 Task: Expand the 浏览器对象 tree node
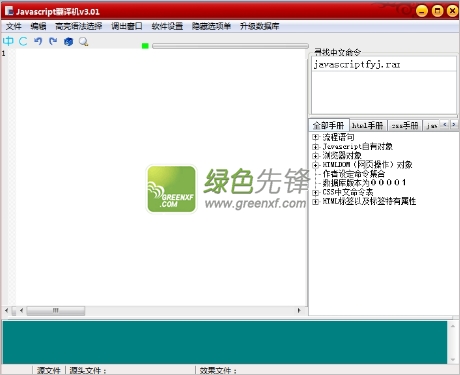(x=315, y=155)
